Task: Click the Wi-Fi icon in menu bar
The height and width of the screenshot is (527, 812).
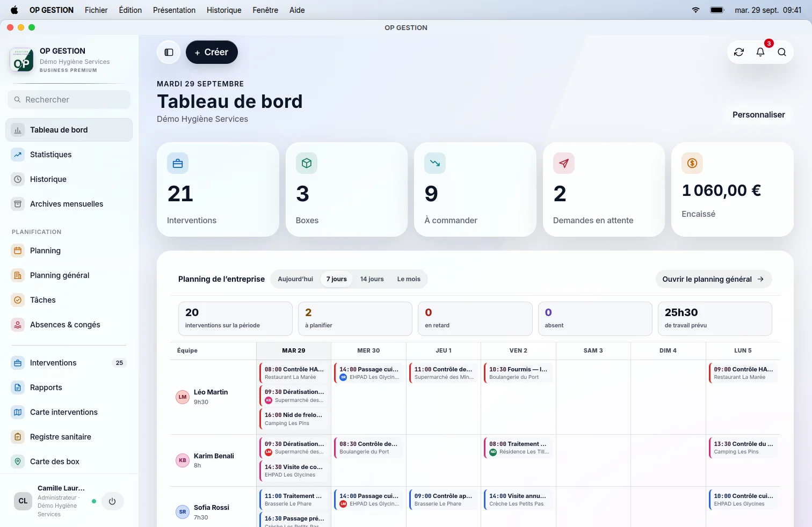Action: click(695, 10)
